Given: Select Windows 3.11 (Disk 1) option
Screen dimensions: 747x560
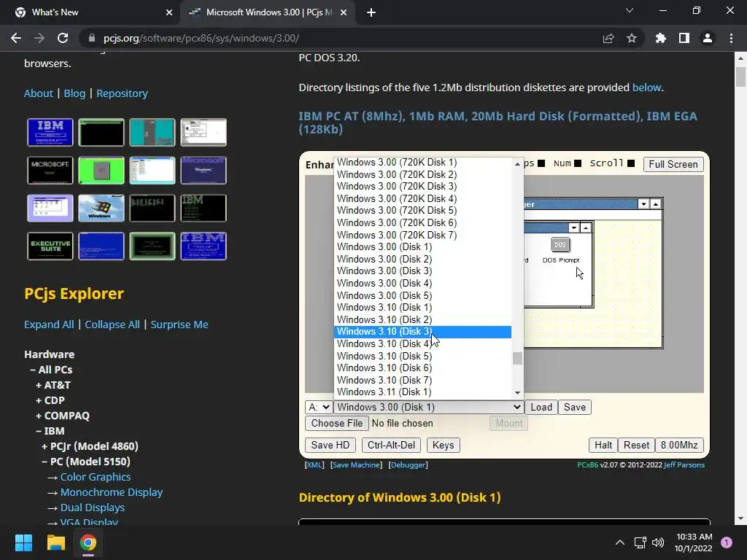Looking at the screenshot, I should pos(423,392).
